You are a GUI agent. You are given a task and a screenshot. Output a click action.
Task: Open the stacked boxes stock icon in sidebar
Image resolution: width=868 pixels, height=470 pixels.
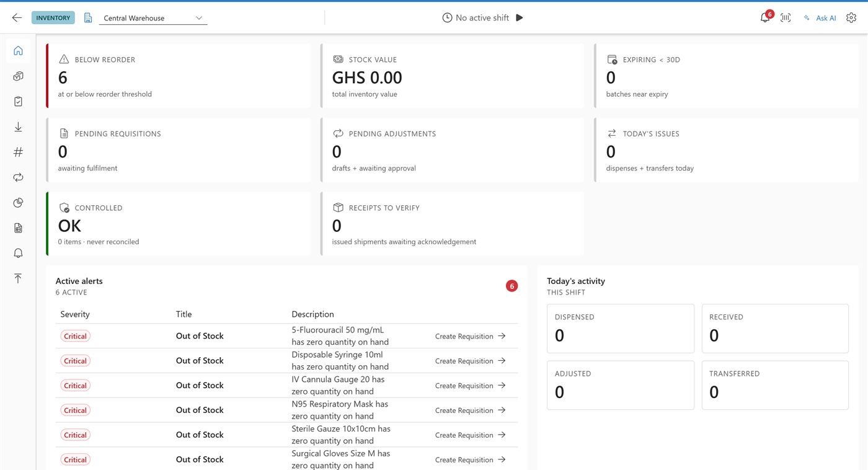pyautogui.click(x=18, y=76)
